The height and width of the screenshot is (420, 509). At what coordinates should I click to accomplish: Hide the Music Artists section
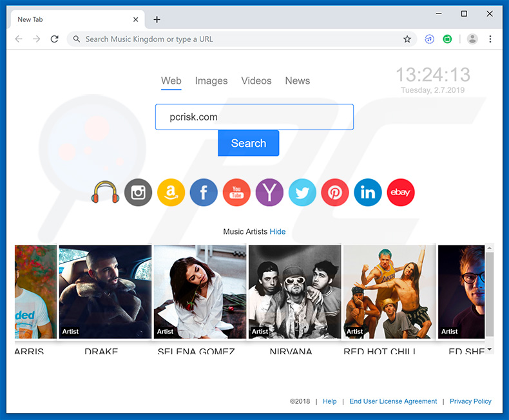[x=278, y=231]
